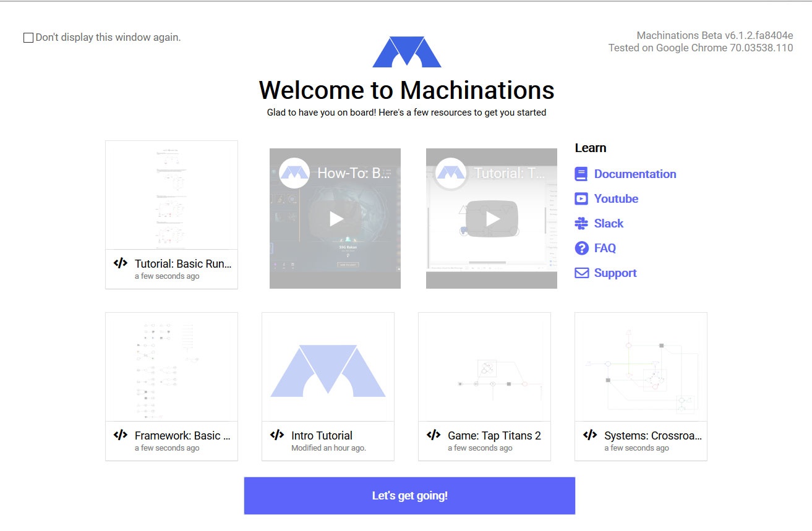The width and height of the screenshot is (812, 531).
Task: Click the 'Game: Tap Titans 2' title text
Action: 494,436
